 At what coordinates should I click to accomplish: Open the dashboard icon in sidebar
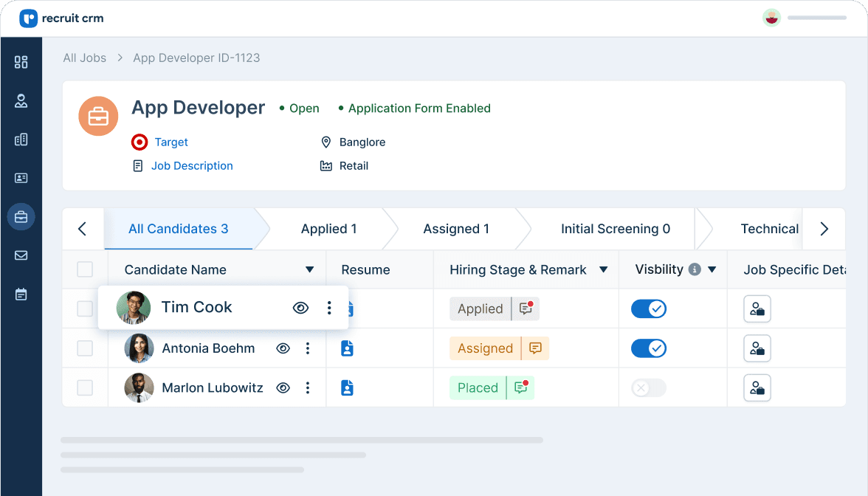(21, 62)
